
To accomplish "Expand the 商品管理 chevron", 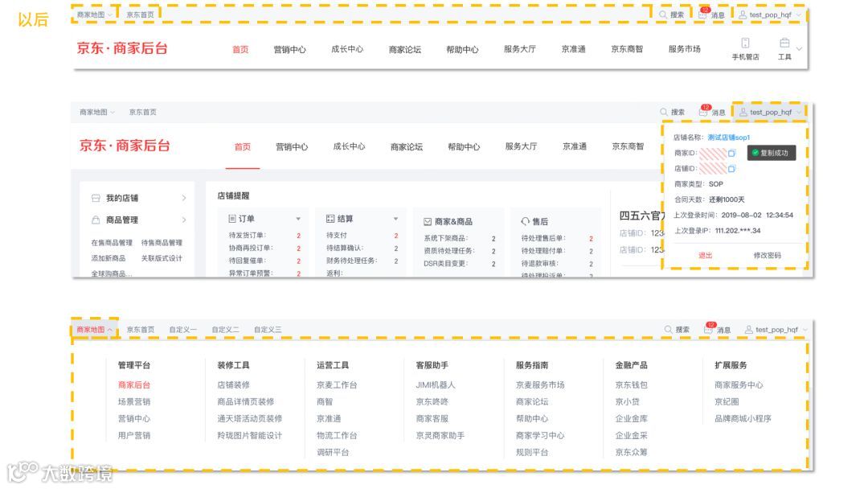I will click(x=184, y=220).
